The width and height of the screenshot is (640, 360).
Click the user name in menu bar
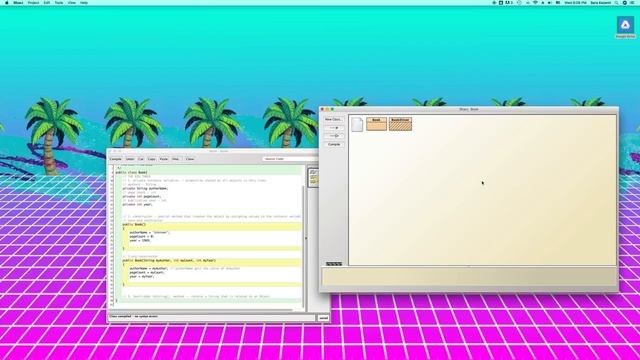600,3
